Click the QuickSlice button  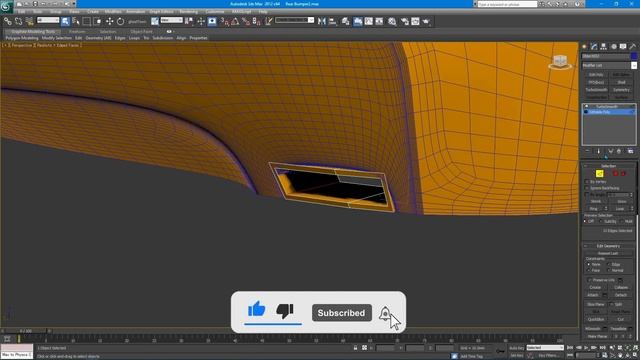coord(596,319)
